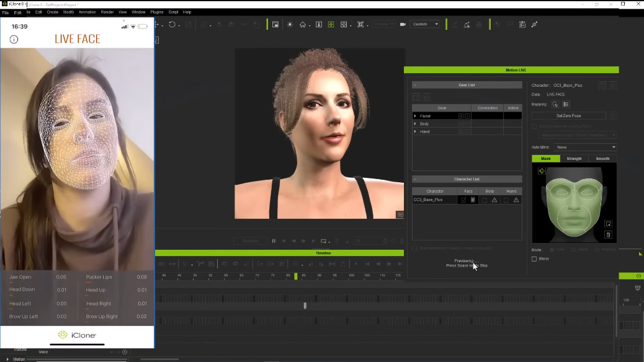
Task: Select the first Mode radio button
Action: (x=552, y=250)
